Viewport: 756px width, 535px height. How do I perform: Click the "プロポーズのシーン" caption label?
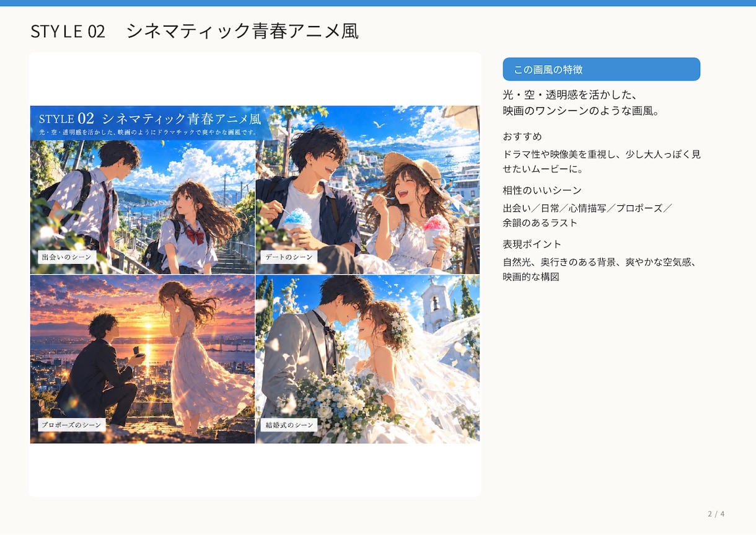click(x=71, y=425)
